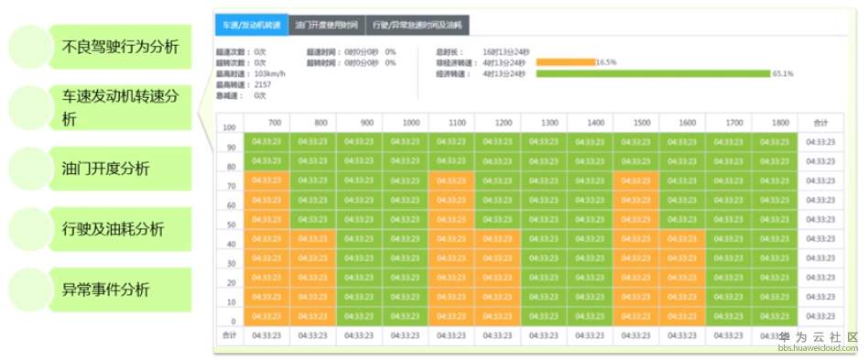Click the 1300 column header
Viewport: 868px width, 361px height.
pyautogui.click(x=544, y=123)
